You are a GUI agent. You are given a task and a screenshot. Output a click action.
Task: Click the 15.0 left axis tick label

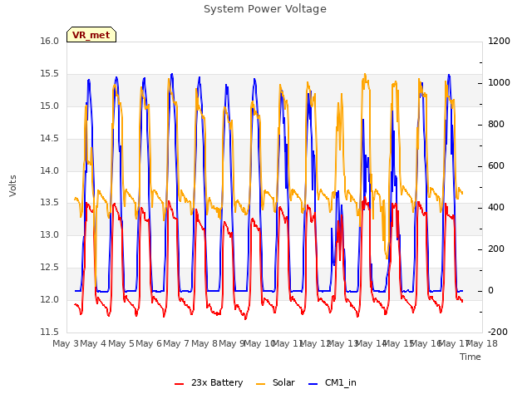pyautogui.click(x=50, y=106)
